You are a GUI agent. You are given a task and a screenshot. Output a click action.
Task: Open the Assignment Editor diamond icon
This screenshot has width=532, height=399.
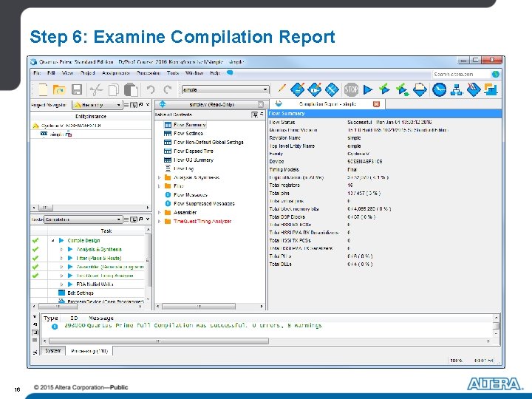[298, 89]
